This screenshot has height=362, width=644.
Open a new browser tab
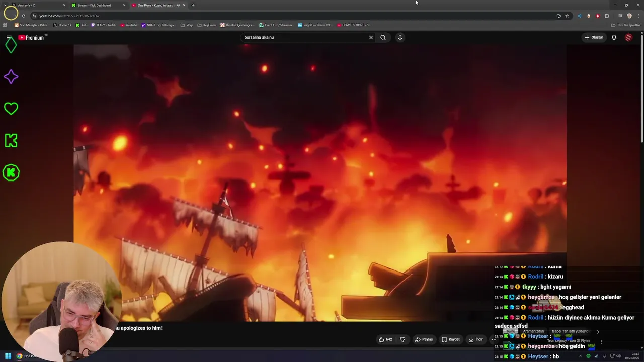[x=193, y=5]
